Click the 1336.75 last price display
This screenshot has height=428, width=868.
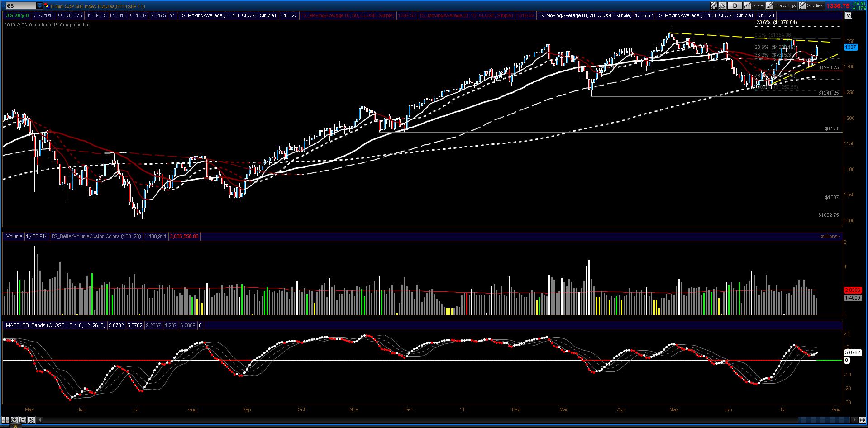click(x=837, y=6)
